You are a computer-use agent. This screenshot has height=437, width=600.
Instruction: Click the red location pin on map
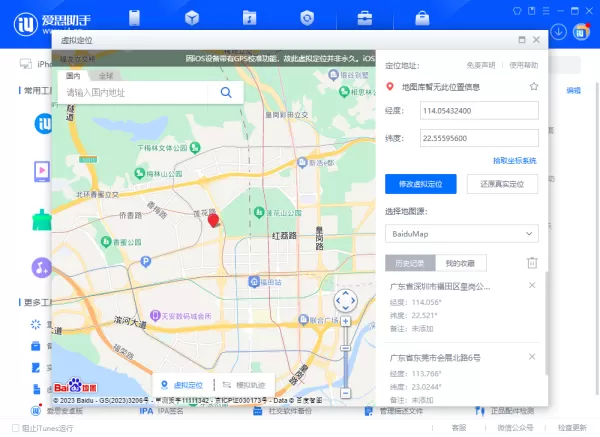[213, 221]
